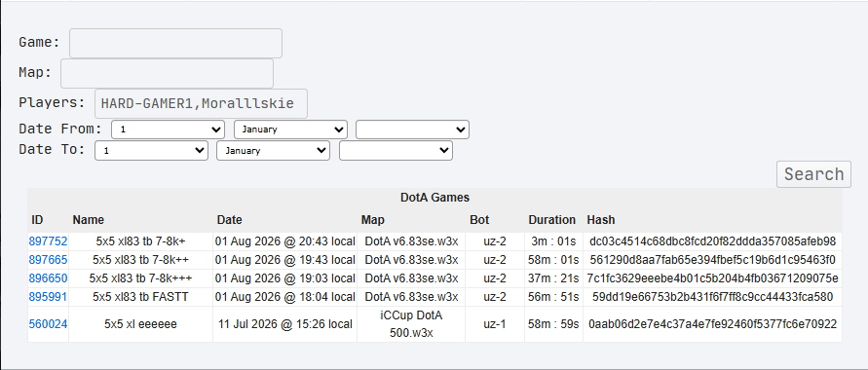
Task: Click the Search button
Action: tap(813, 174)
